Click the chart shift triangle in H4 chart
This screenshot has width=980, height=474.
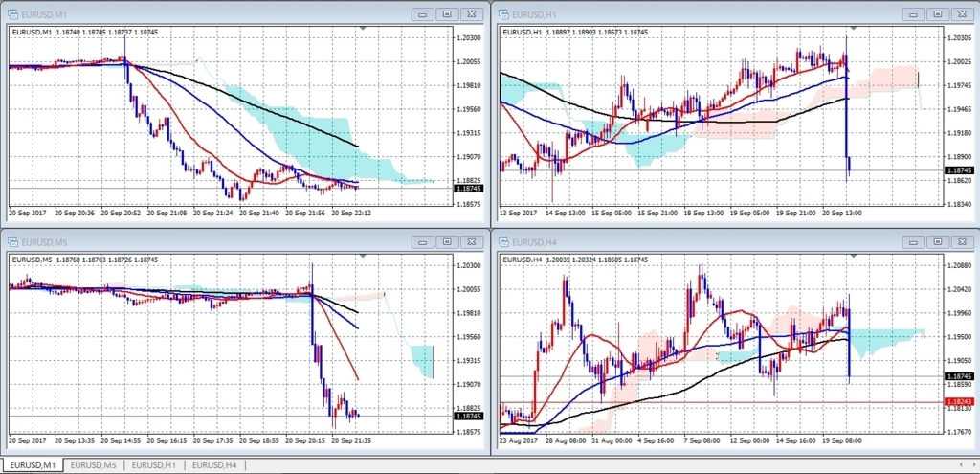pyautogui.click(x=853, y=257)
